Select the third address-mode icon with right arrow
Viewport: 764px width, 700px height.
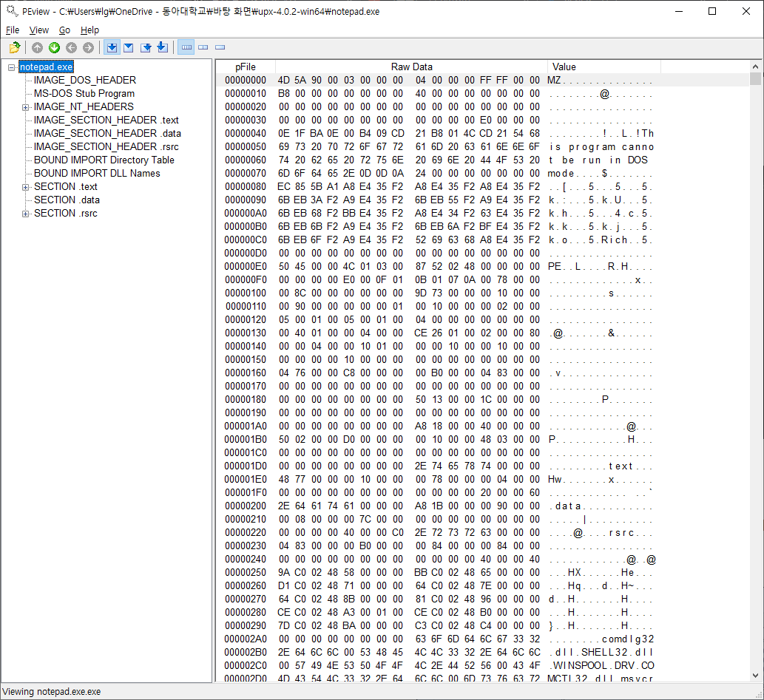pyautogui.click(x=146, y=47)
